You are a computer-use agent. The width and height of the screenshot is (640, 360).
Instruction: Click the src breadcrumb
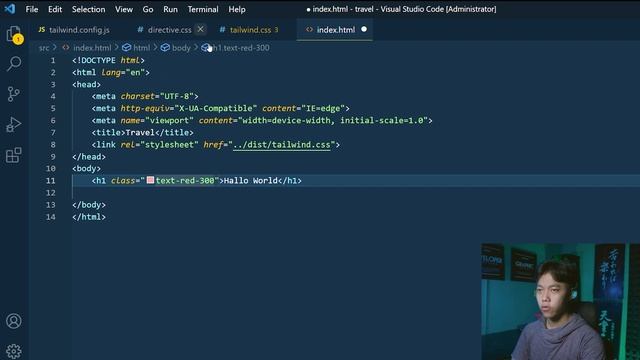(x=44, y=48)
